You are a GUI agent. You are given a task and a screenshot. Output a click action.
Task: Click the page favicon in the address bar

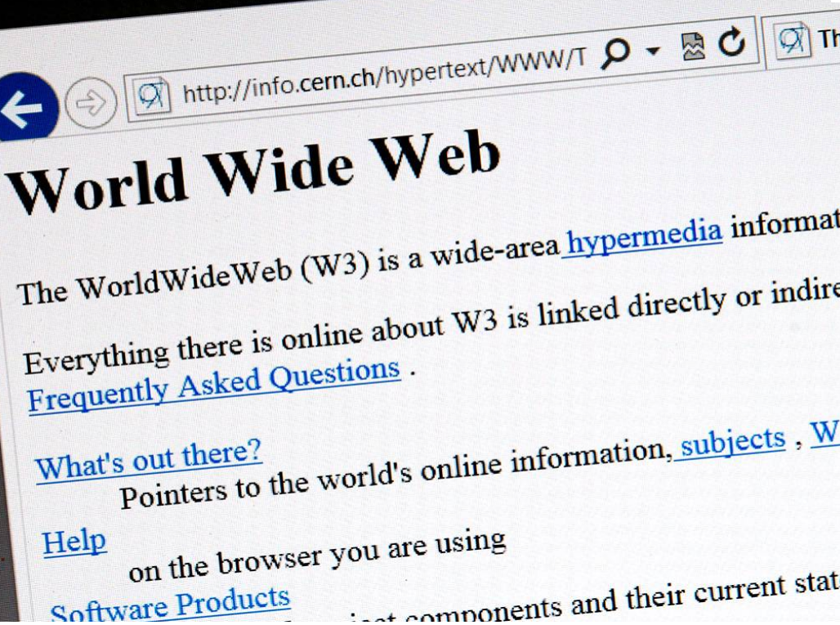(152, 96)
